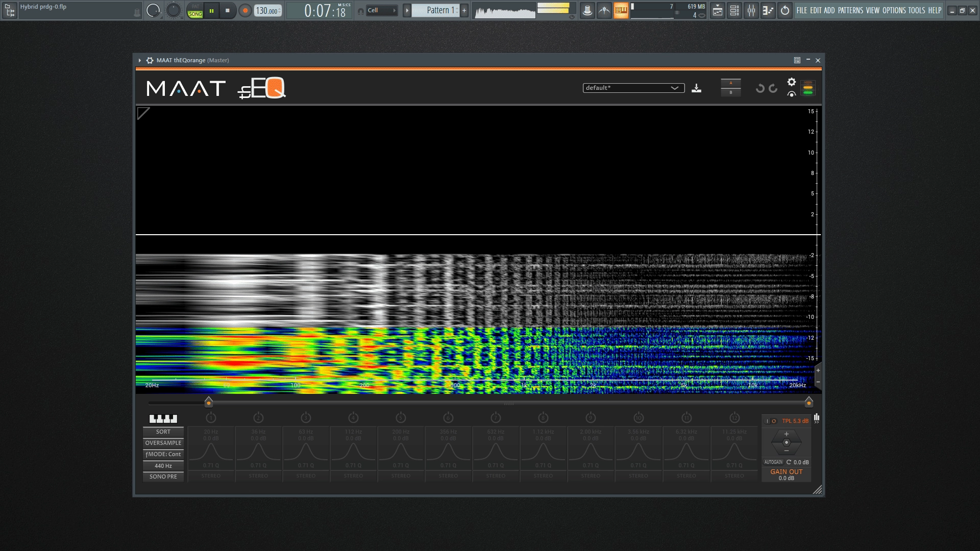Click the right frequency range handle
This screenshot has width=980, height=551.
808,403
